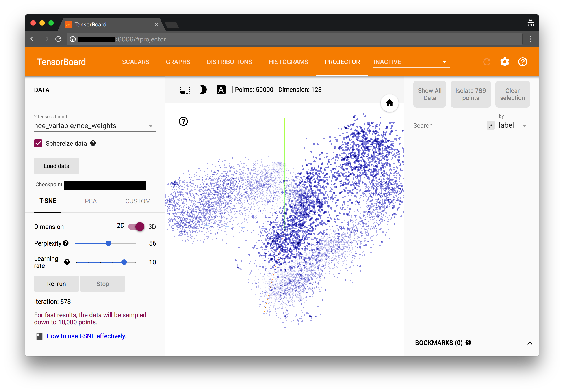Image resolution: width=564 pixels, height=392 pixels.
Task: Show Perplexity help icon
Action: pyautogui.click(x=66, y=243)
